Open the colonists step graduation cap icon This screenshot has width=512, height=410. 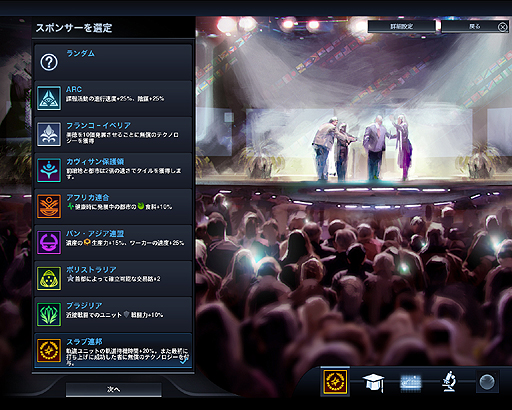click(373, 382)
